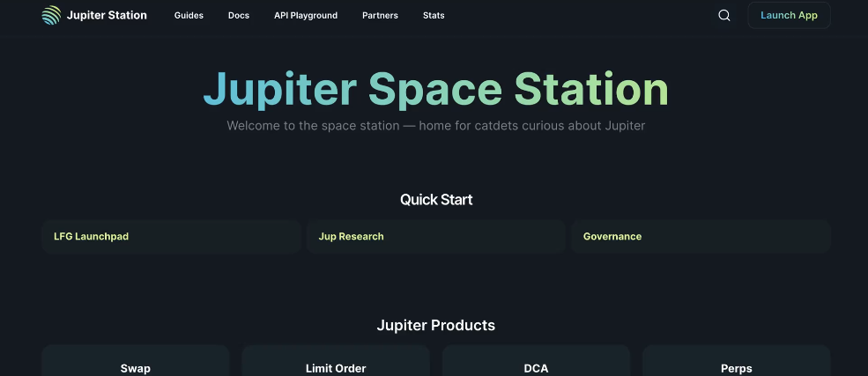The image size is (868, 376).
Task: Open search with the magnifier icon
Action: (724, 16)
